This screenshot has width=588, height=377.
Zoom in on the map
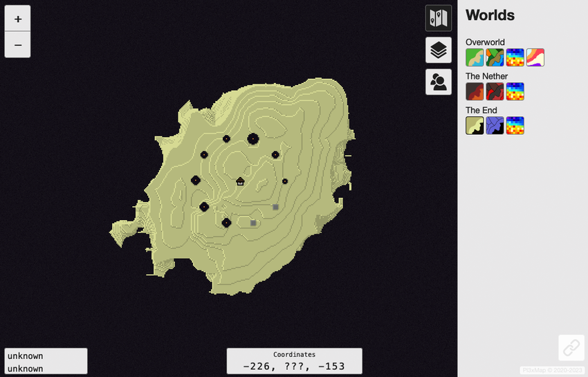[x=17, y=19]
